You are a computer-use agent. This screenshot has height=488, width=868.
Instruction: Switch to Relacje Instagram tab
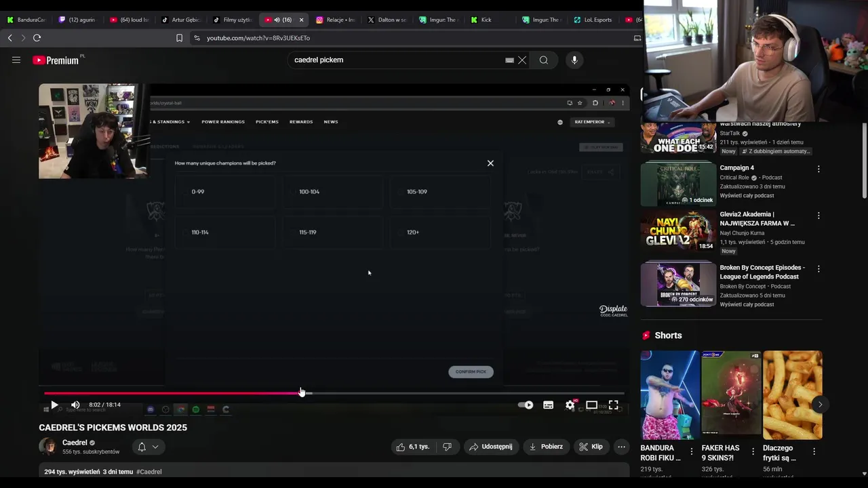[x=336, y=20]
